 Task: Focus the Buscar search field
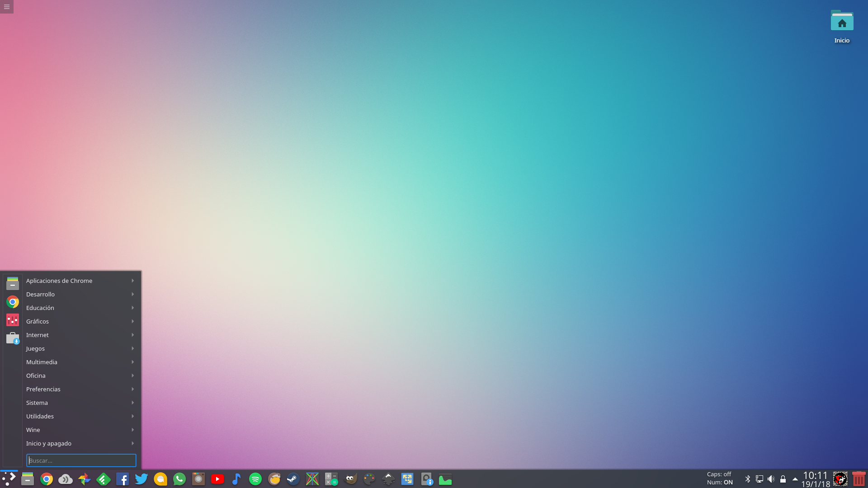tap(81, 460)
